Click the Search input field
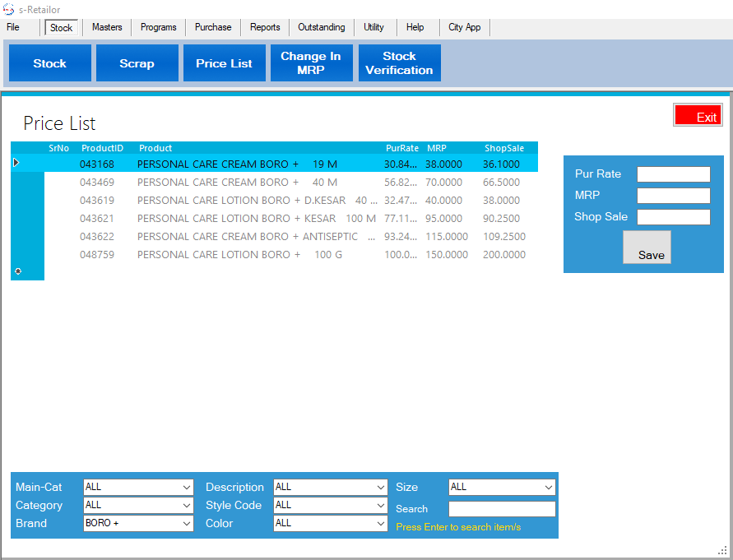The image size is (733, 560). 502,509
